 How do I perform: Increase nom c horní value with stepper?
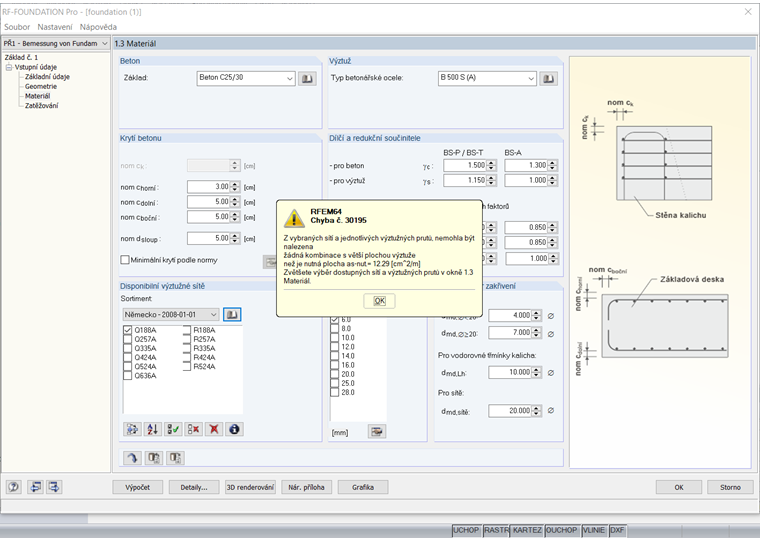235,184
